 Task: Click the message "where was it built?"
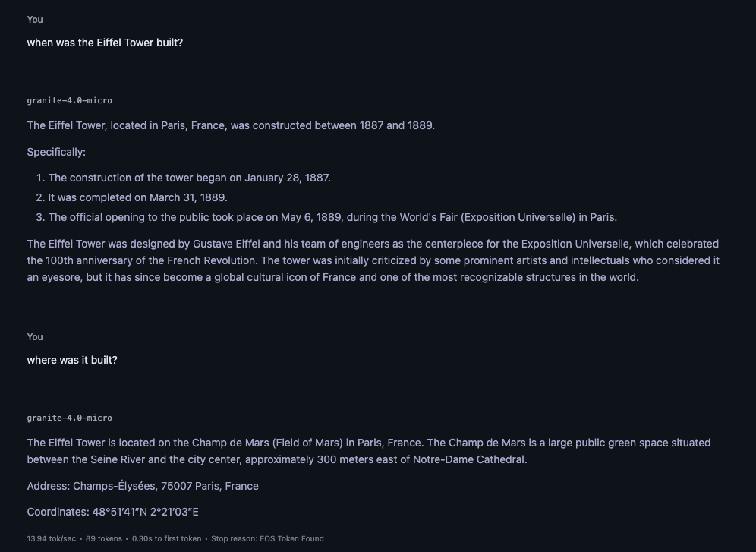coord(72,360)
